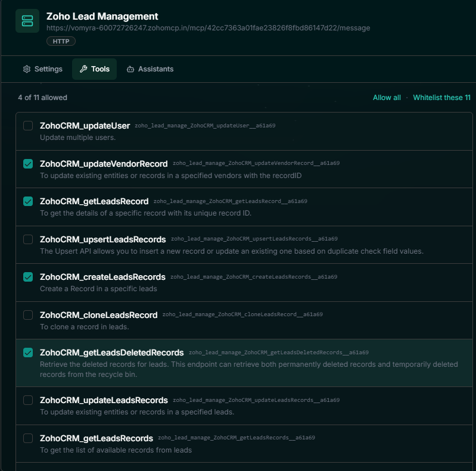
Task: Click the zohomcp server URL text
Action: pyautogui.click(x=209, y=28)
